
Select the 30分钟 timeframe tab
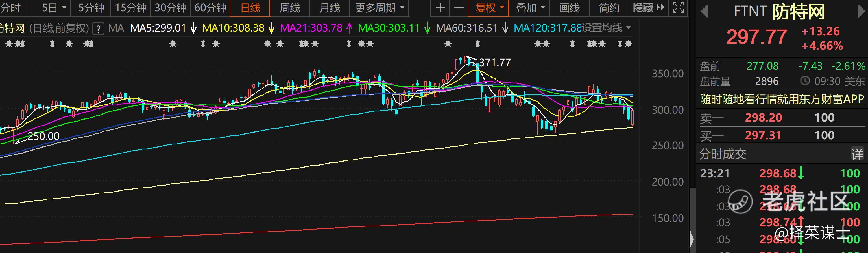(x=171, y=8)
